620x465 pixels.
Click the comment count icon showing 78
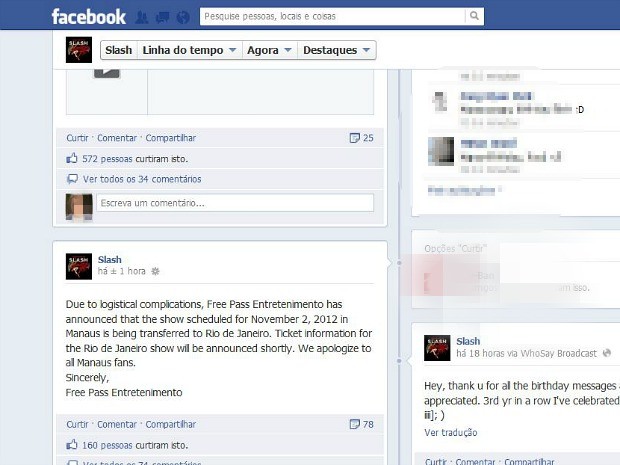(x=354, y=424)
